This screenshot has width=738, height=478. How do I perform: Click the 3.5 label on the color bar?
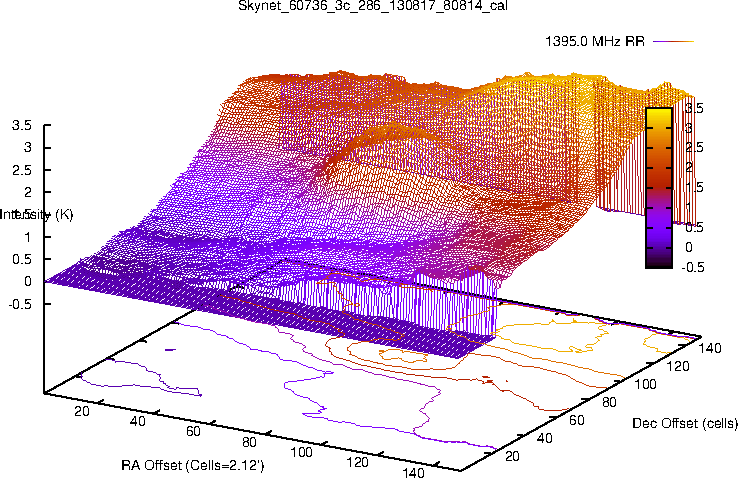(695, 108)
